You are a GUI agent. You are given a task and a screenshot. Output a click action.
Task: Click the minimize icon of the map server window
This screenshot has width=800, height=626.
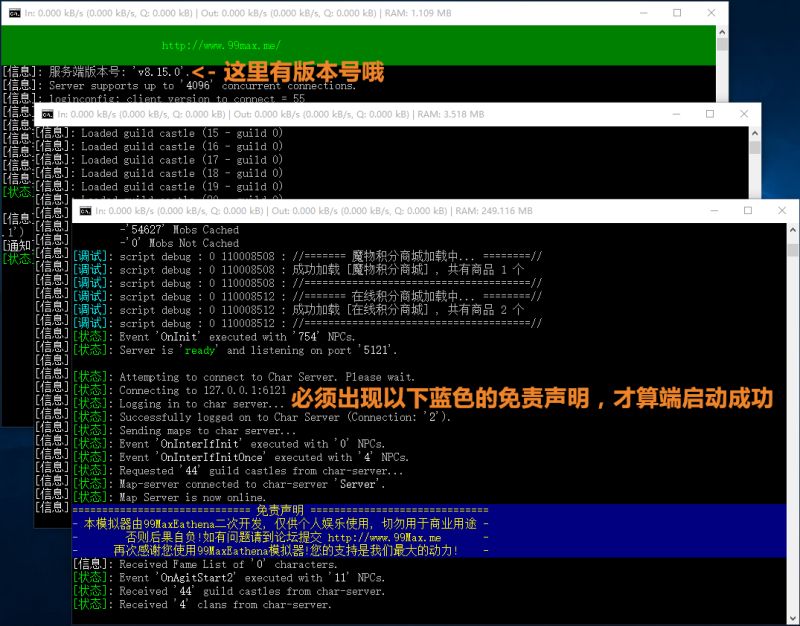click(714, 211)
